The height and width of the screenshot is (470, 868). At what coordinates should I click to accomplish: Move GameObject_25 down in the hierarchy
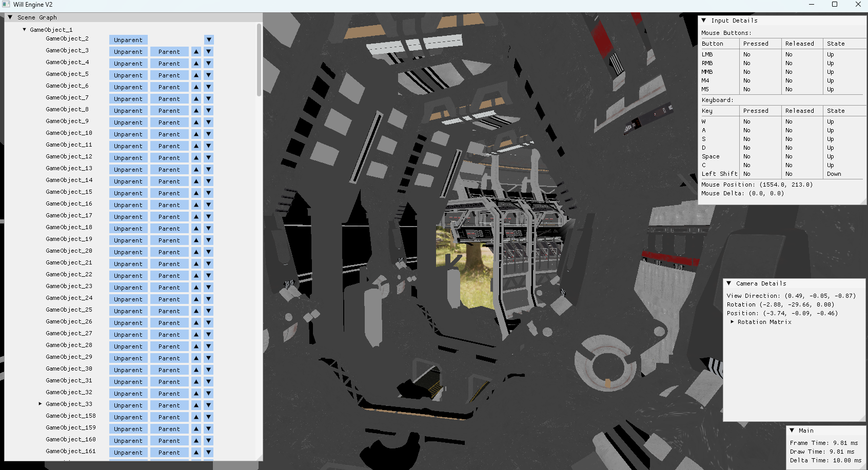coord(208,311)
